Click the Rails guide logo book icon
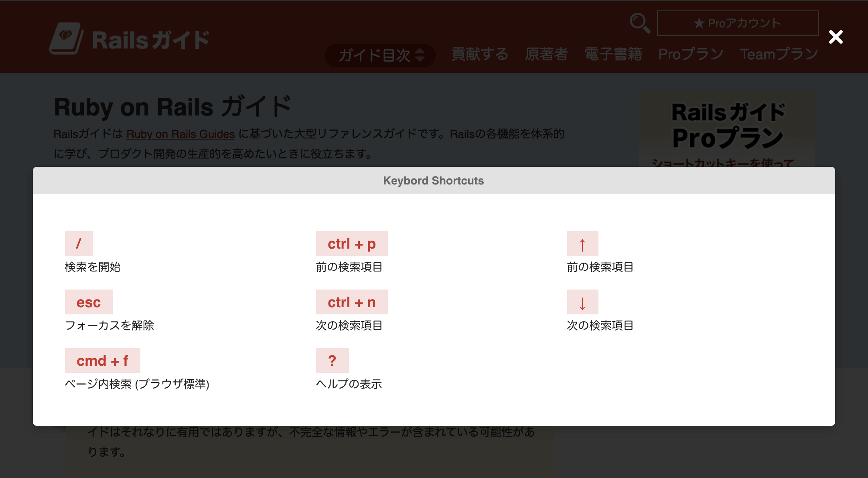 coord(66,38)
